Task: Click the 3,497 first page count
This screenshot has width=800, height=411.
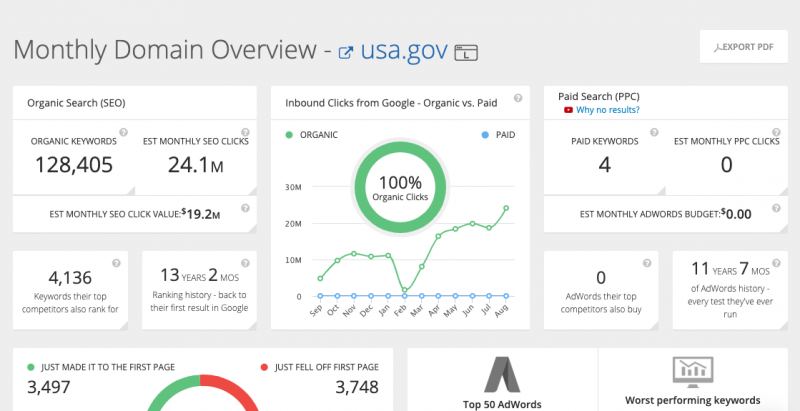Action: pyautogui.click(x=48, y=388)
